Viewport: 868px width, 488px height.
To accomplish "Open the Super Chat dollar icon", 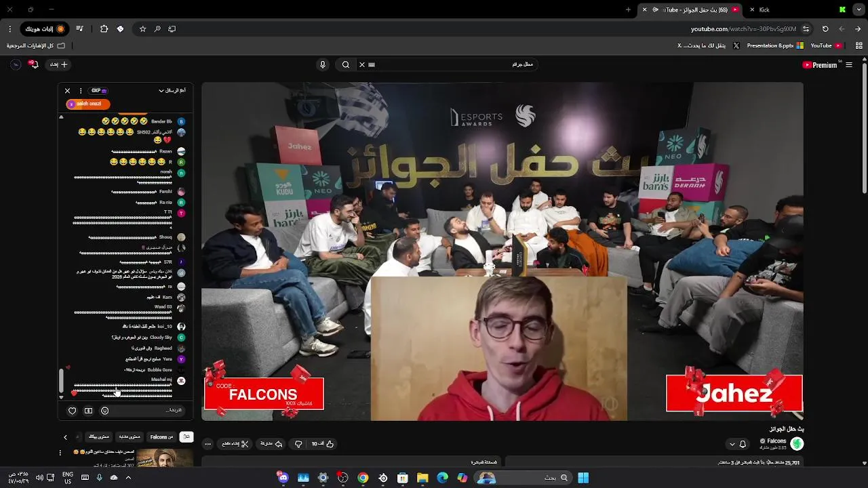I will [88, 410].
